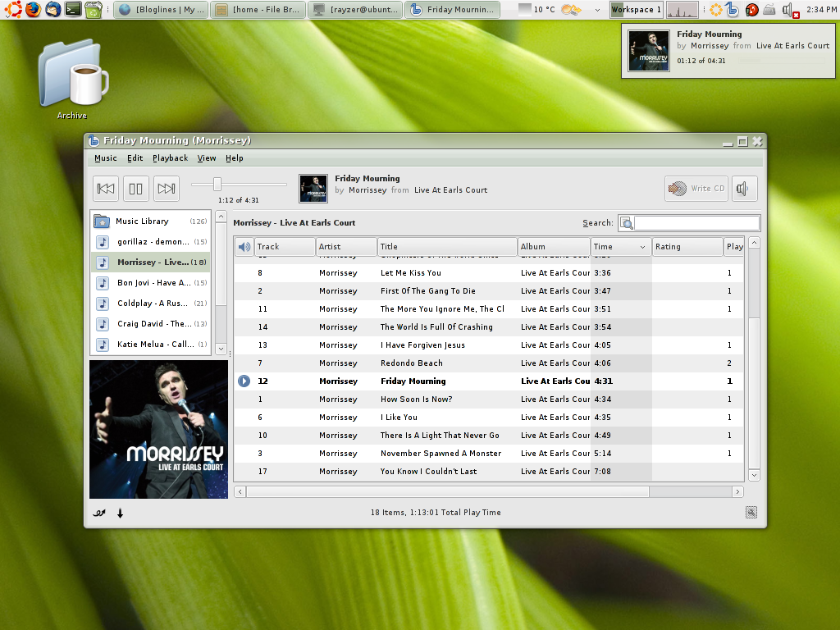
Task: Toggle the Time column sort arrow
Action: (642, 247)
